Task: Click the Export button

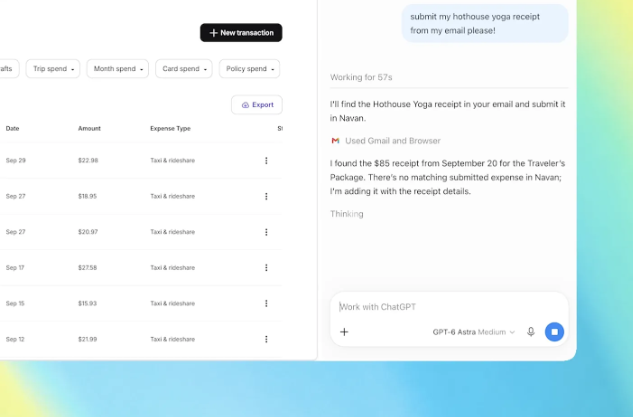Action: click(x=257, y=105)
